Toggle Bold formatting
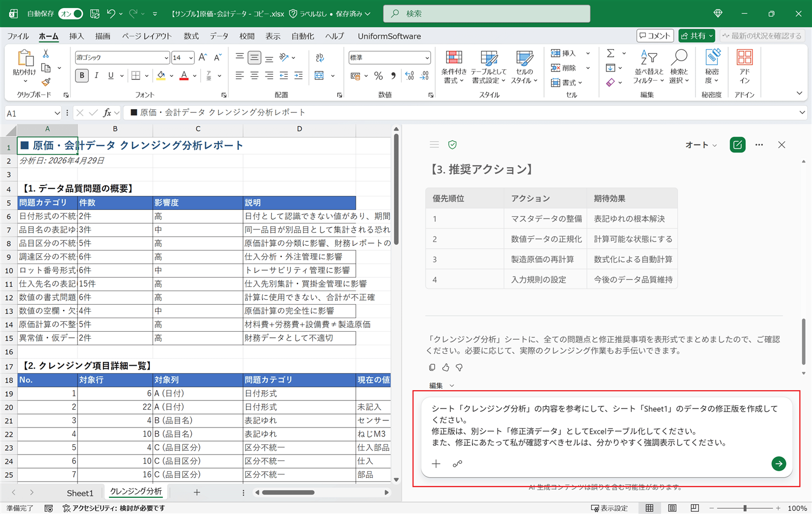The image size is (812, 514). [82, 75]
